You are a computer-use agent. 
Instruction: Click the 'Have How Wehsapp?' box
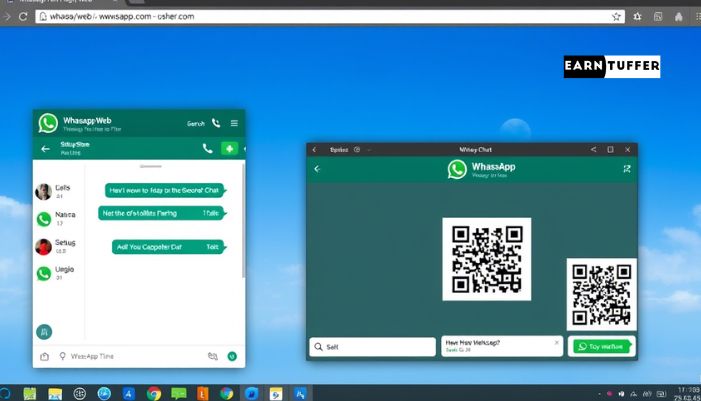pyautogui.click(x=502, y=346)
